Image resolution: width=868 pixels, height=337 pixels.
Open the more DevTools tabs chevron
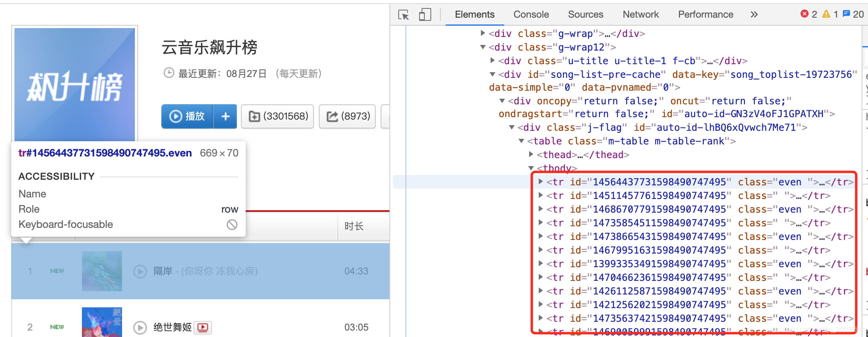(754, 15)
